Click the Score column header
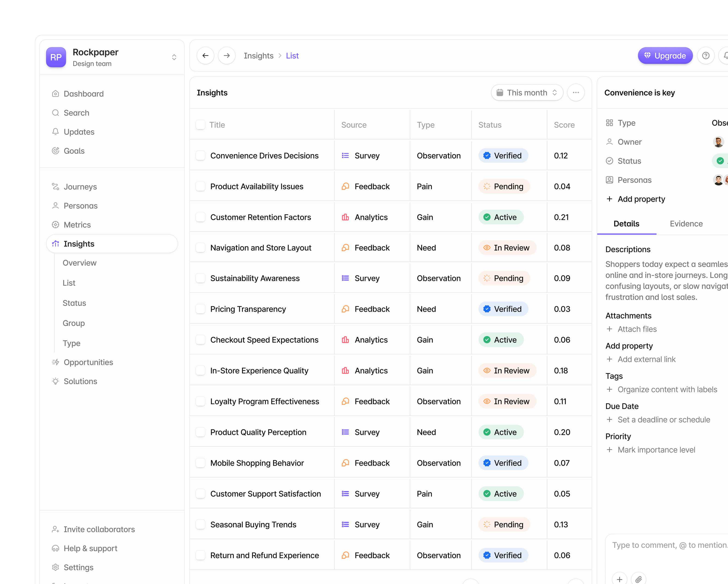 click(x=564, y=125)
